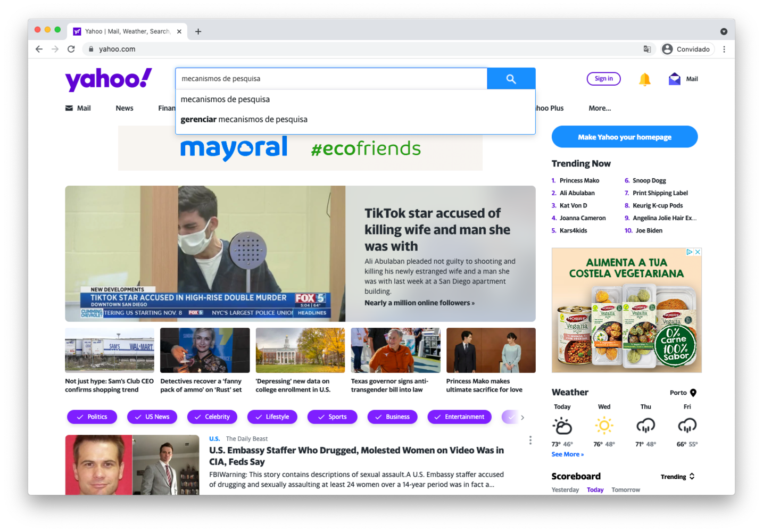Viewport: 763px width, 532px height.
Task: Open the Sam's Club Walmart story thumbnail
Action: tap(110, 350)
